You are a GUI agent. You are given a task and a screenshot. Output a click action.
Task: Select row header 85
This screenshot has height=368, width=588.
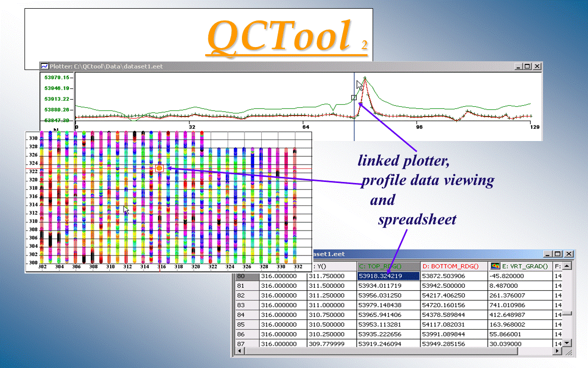[247, 325]
